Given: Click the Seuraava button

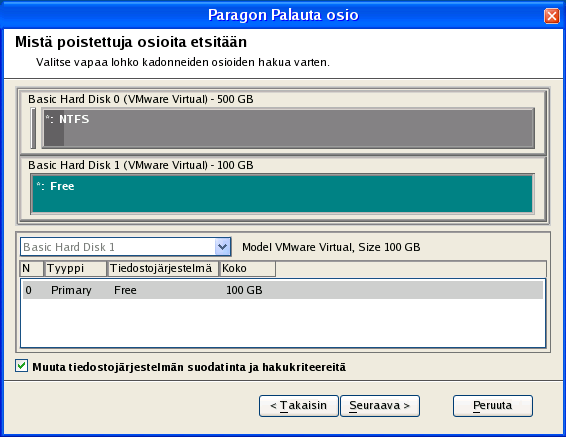Looking at the screenshot, I should click(x=380, y=406).
